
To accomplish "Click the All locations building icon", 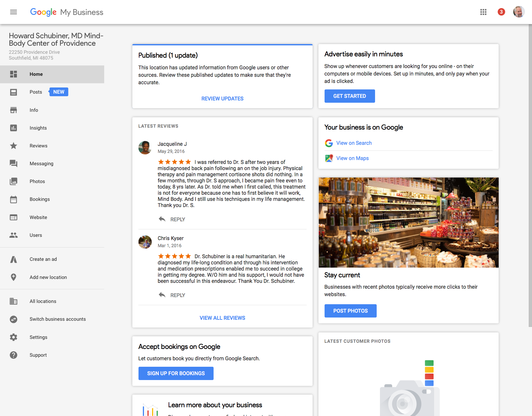I will (x=14, y=301).
